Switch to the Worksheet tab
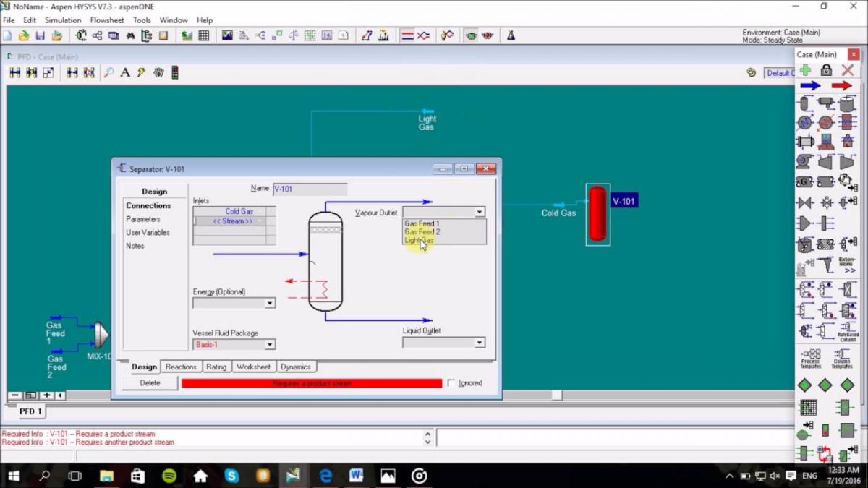 click(253, 367)
